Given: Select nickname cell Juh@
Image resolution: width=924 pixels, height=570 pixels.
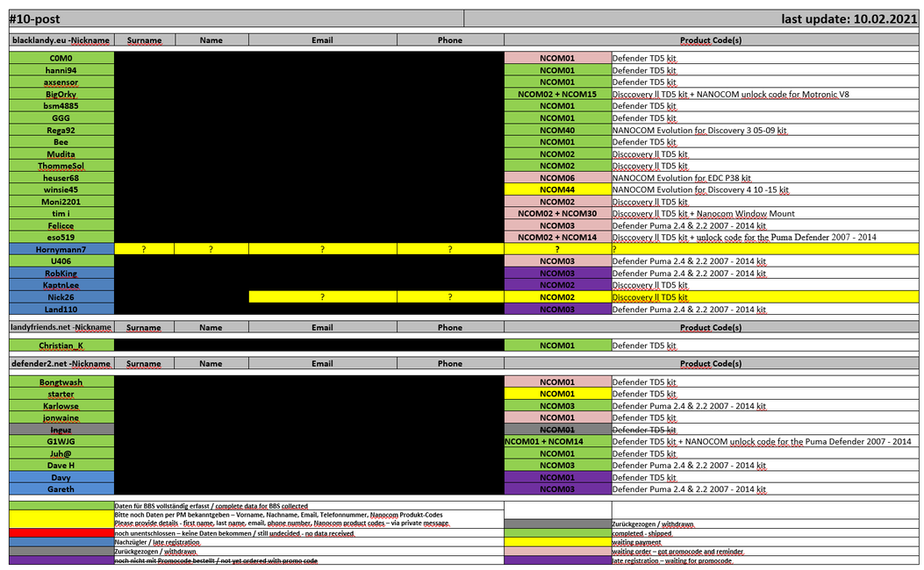Looking at the screenshot, I should tap(61, 453).
